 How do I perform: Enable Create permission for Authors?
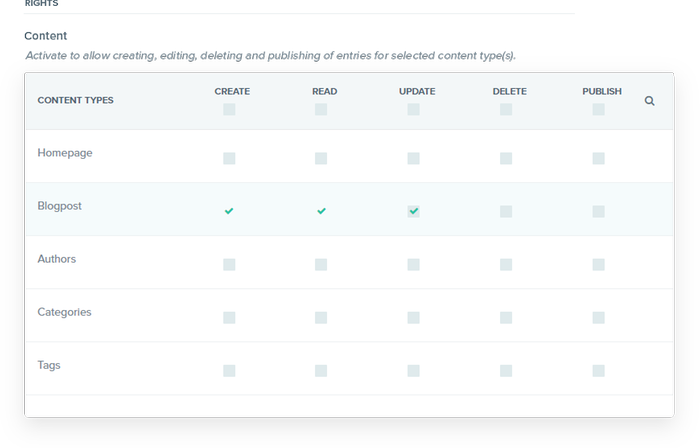[229, 265]
